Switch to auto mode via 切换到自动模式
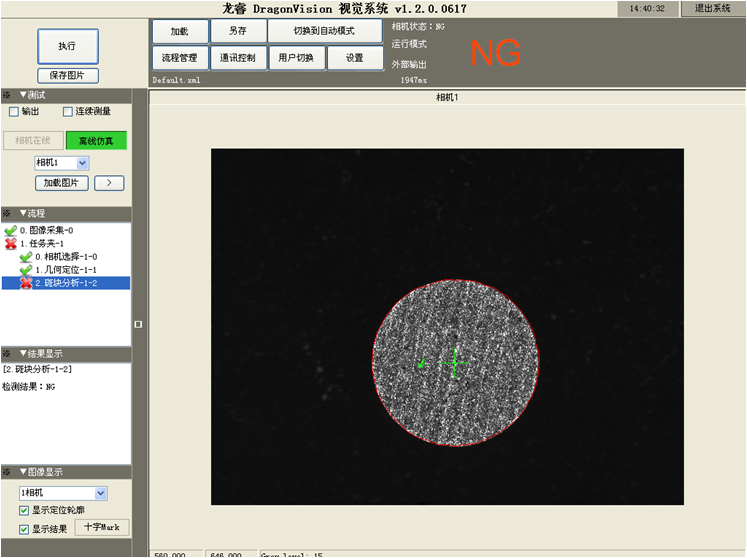Screen dimensions: 747x558 point(324,31)
